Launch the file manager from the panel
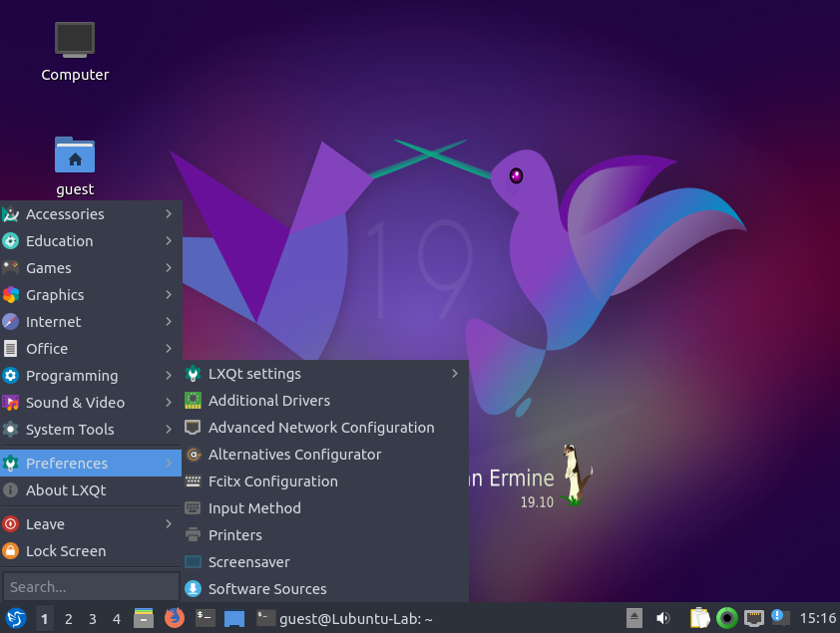840x633 pixels. click(144, 618)
